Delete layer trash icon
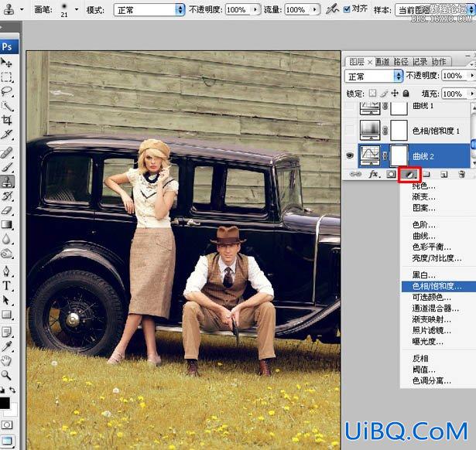 [462, 174]
